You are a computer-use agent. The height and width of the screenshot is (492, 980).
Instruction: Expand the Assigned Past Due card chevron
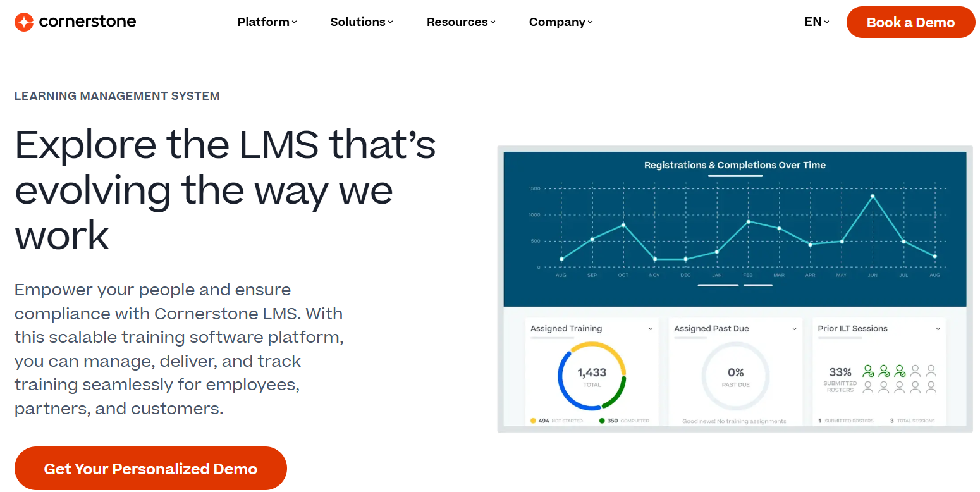(x=795, y=329)
